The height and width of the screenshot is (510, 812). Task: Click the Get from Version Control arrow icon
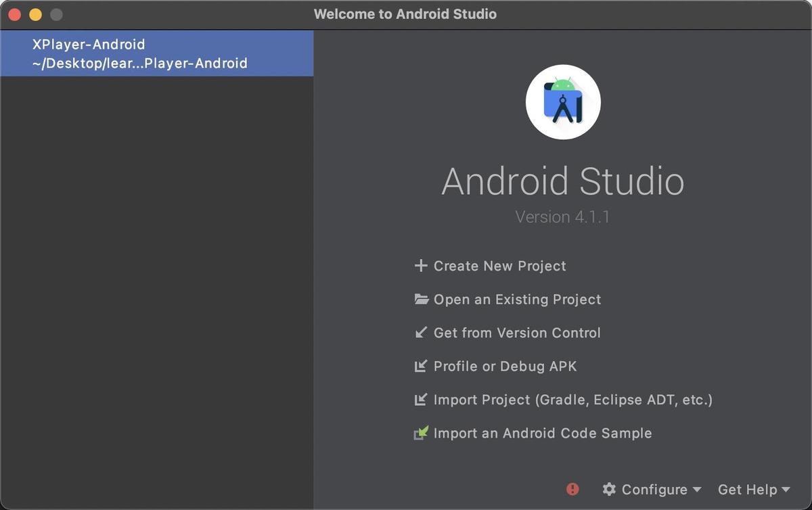point(421,333)
